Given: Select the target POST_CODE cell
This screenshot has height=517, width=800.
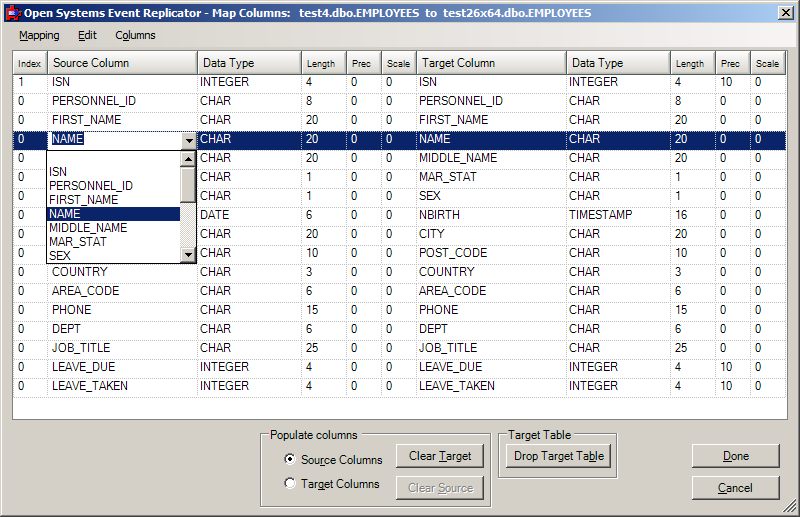Looking at the screenshot, I should pos(491,253).
